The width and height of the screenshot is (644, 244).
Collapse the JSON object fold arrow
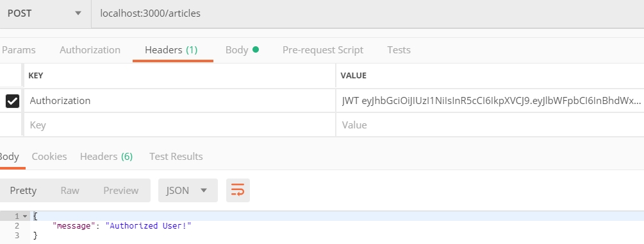pos(25,216)
